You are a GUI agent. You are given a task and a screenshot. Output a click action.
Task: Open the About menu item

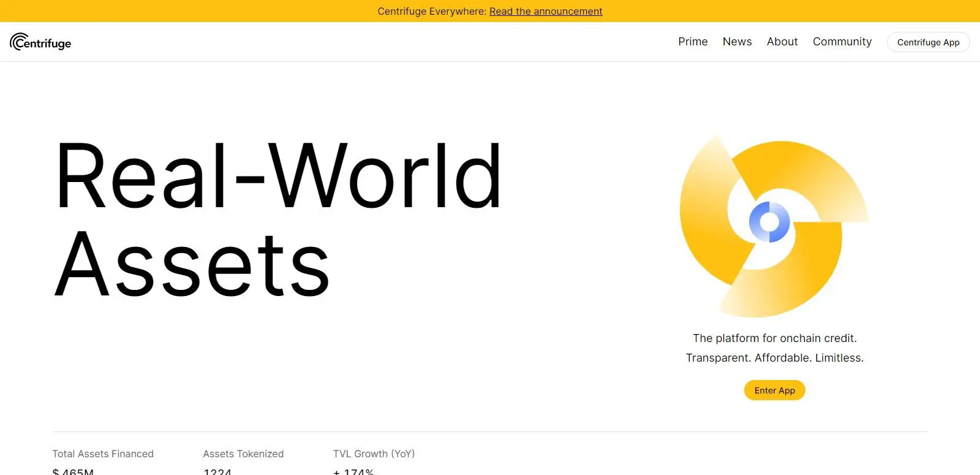[x=782, y=42]
